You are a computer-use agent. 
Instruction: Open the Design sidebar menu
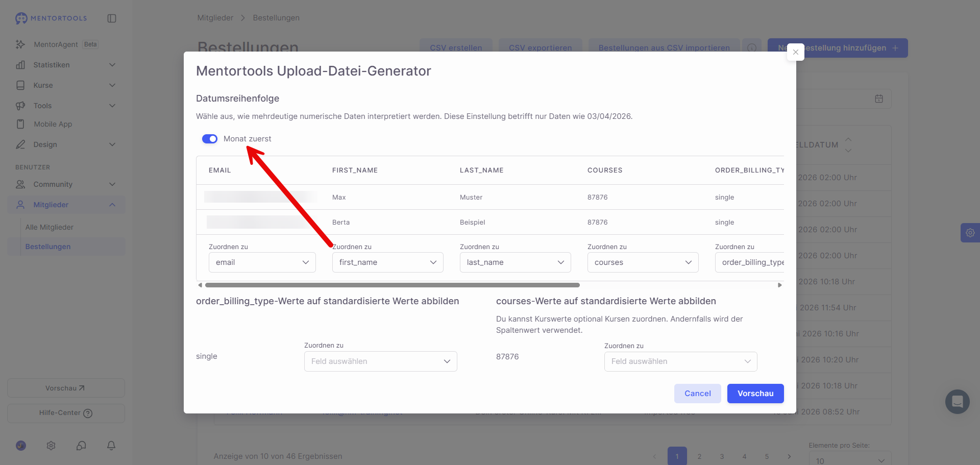pyautogui.click(x=66, y=144)
